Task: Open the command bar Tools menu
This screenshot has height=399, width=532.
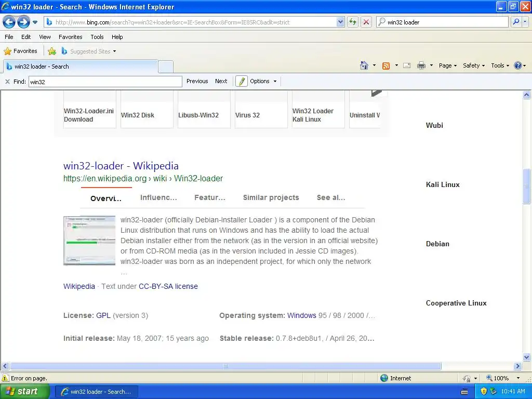Action: click(500, 65)
